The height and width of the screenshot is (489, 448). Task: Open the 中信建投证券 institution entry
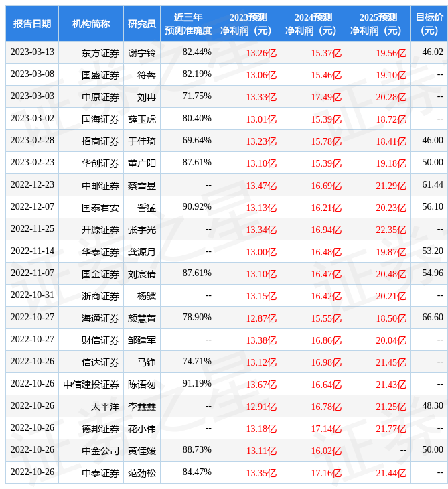(91, 385)
